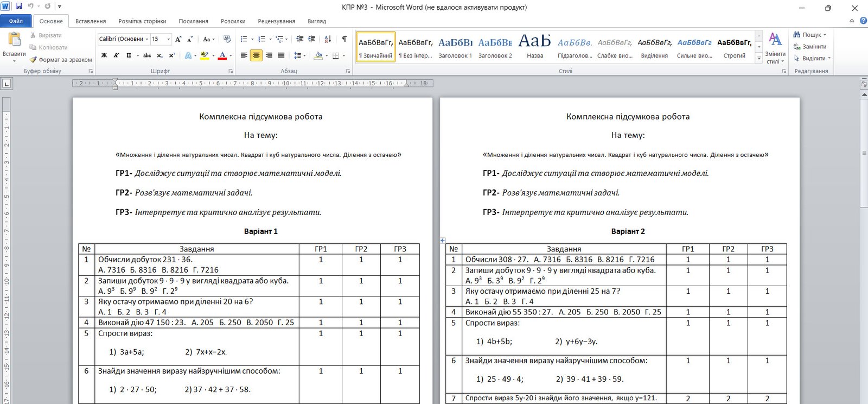Apply the Заголовок 1 style
868x404 pixels.
[455, 47]
